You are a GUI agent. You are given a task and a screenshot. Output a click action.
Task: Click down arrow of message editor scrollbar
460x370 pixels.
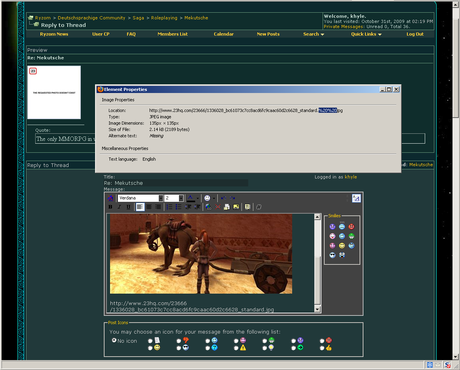[x=317, y=309]
